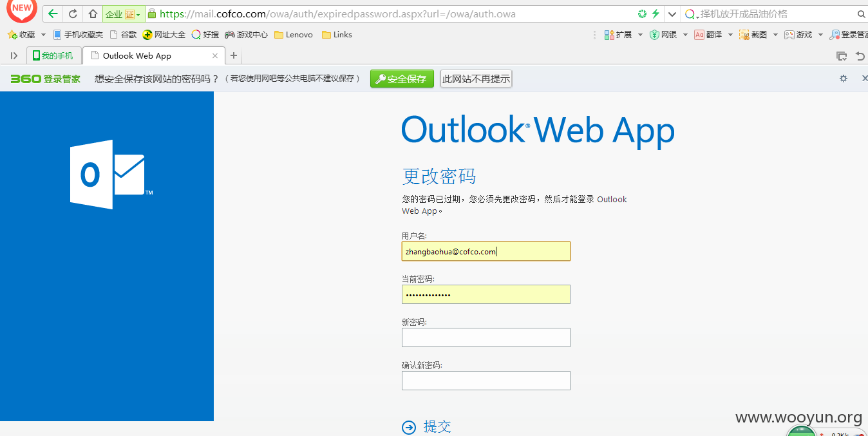Expand the 截图 dropdown arrow

(x=775, y=35)
